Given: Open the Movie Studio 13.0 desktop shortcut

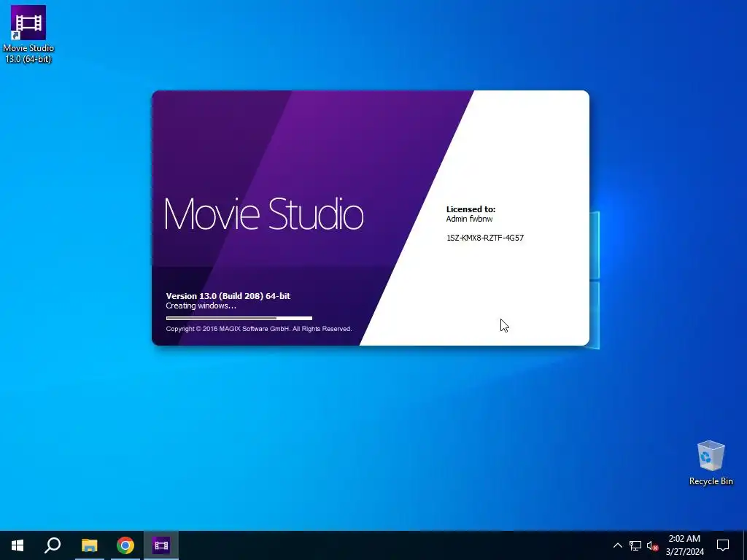Looking at the screenshot, I should pyautogui.click(x=28, y=34).
